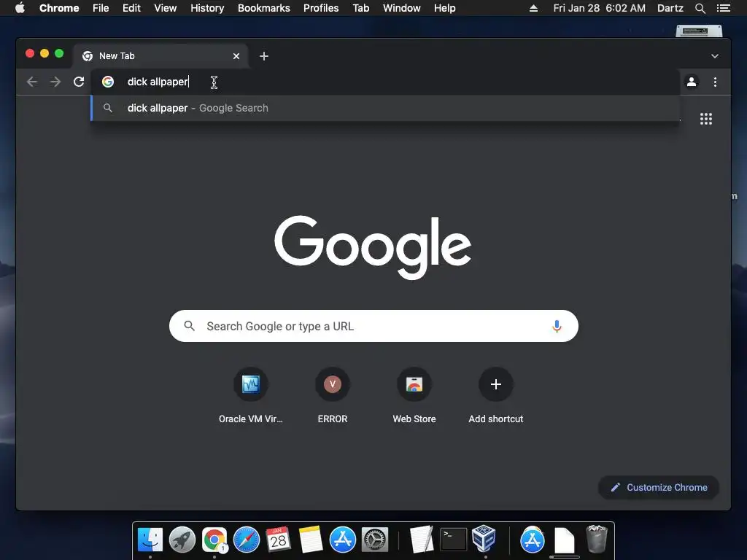Viewport: 747px width, 560px height.
Task: Click the Add shortcut tile
Action: (x=496, y=395)
